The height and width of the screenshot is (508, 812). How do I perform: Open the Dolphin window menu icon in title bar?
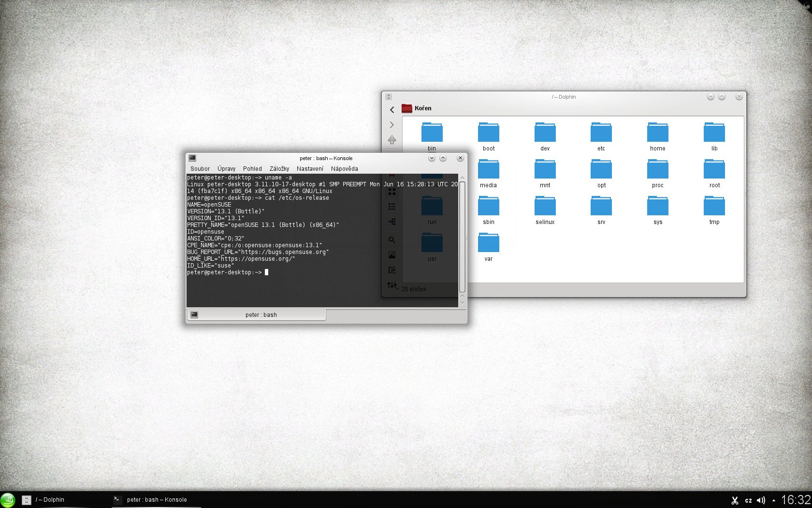coord(389,97)
